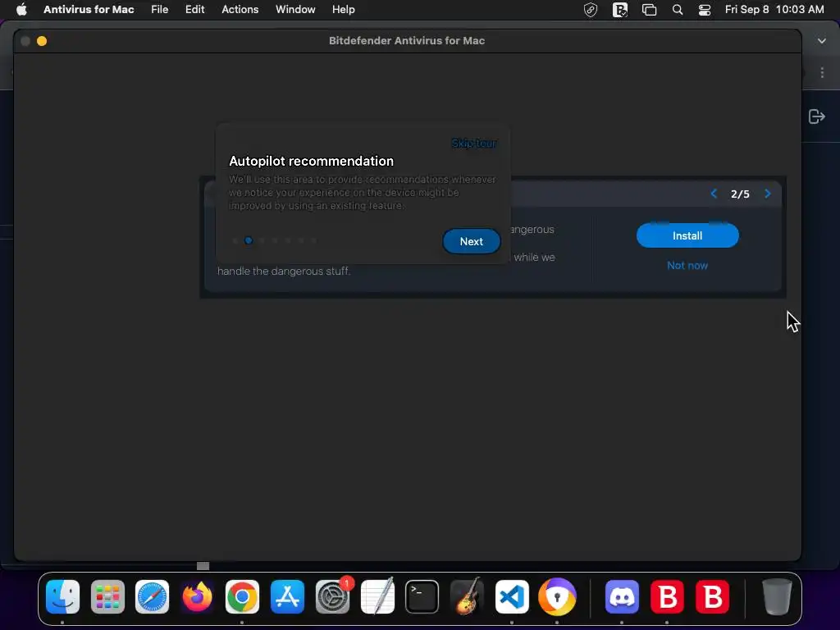Viewport: 840px width, 630px height.
Task: Open the File menu
Action: (160, 10)
